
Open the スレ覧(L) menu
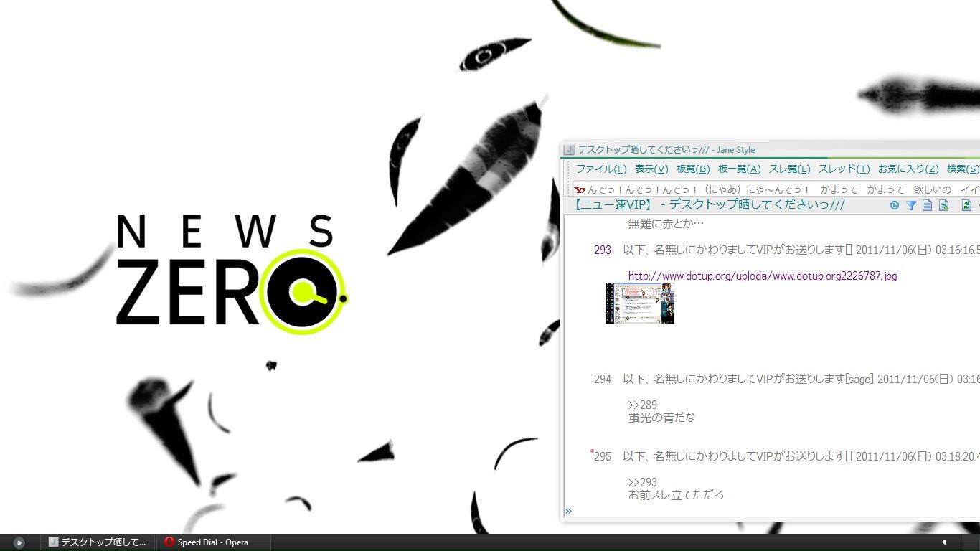790,169
